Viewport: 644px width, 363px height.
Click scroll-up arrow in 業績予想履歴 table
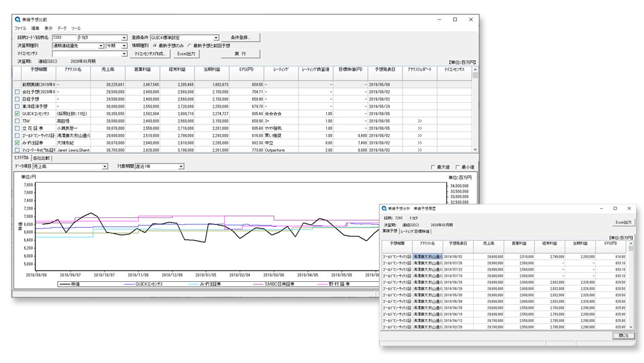630,243
